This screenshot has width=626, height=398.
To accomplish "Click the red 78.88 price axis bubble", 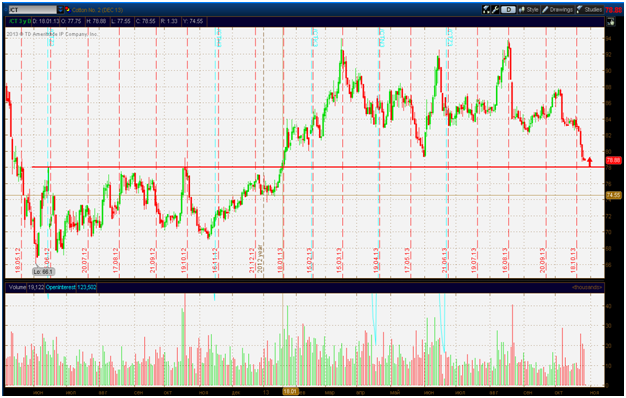I will coord(614,160).
